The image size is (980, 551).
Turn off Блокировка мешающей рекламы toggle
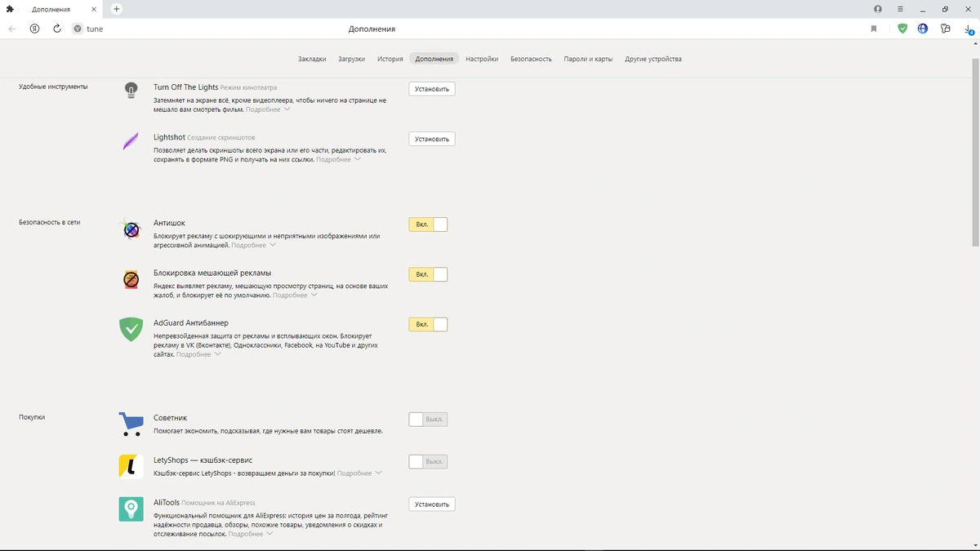click(x=428, y=274)
